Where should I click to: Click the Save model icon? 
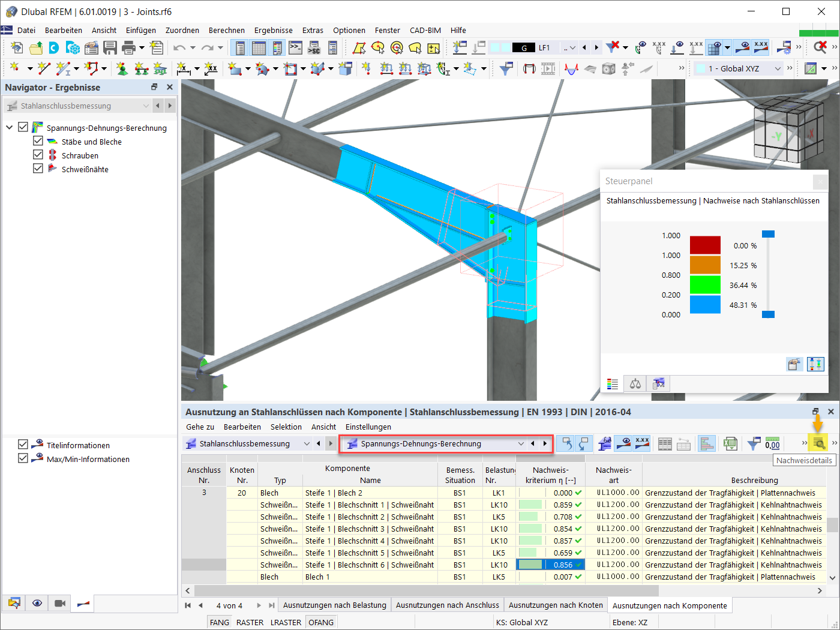(x=110, y=47)
